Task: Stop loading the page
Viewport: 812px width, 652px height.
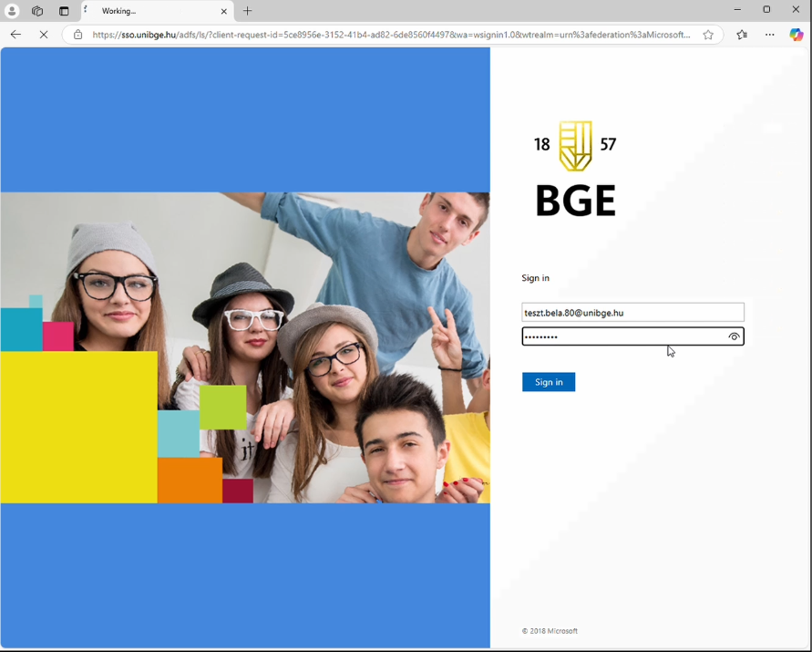Action: pyautogui.click(x=44, y=35)
